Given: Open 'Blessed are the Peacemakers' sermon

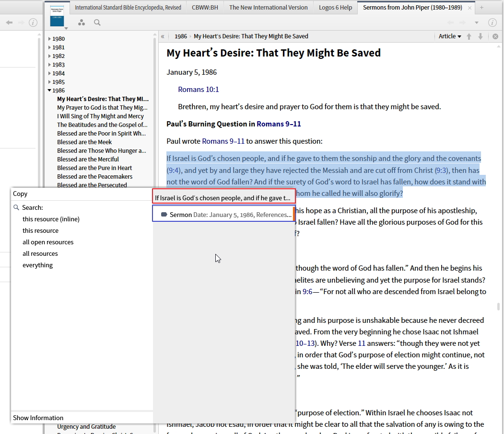Looking at the screenshot, I should [94, 177].
